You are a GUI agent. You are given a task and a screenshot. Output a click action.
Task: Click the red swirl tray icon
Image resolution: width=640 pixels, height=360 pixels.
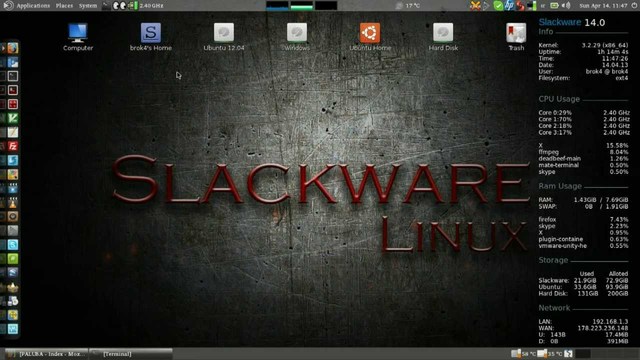520,6
